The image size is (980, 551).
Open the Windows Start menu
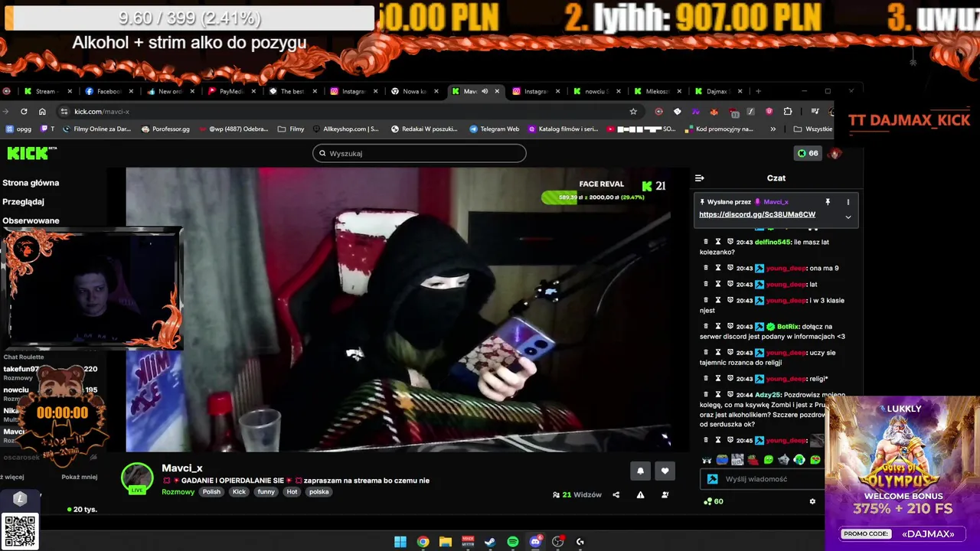400,542
